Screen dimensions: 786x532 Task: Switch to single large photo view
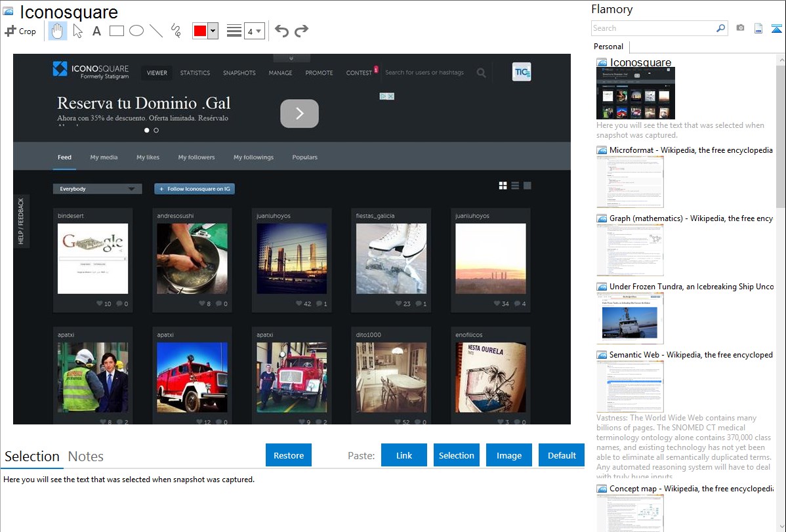coord(527,186)
